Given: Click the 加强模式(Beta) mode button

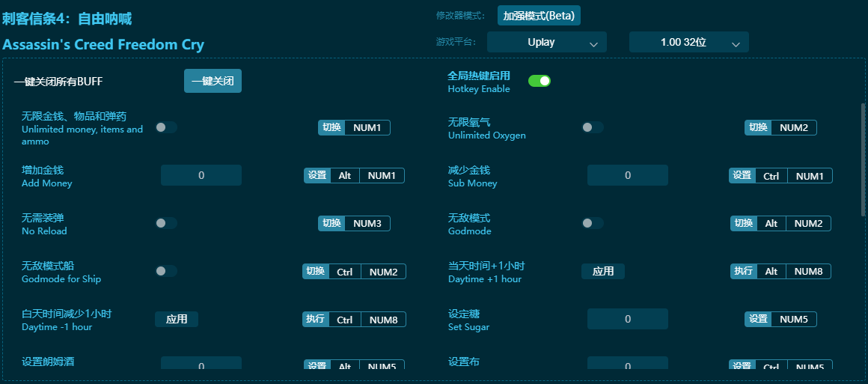Looking at the screenshot, I should click(x=540, y=16).
